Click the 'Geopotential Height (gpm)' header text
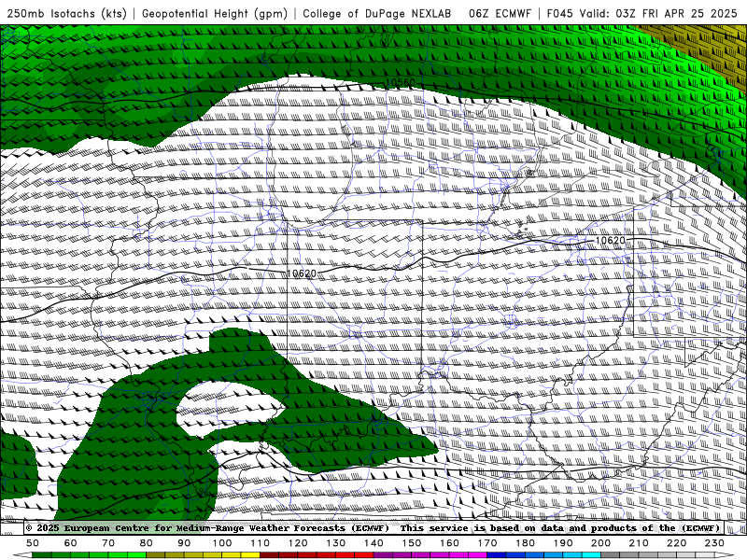Viewport: 747px width, 560px height. click(x=215, y=14)
